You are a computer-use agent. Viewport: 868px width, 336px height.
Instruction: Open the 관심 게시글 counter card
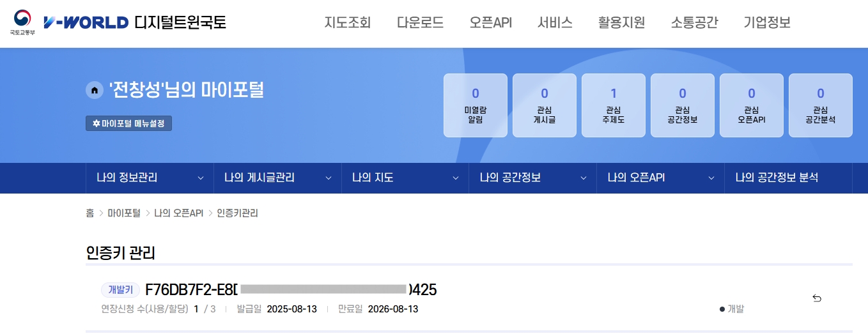[545, 105]
